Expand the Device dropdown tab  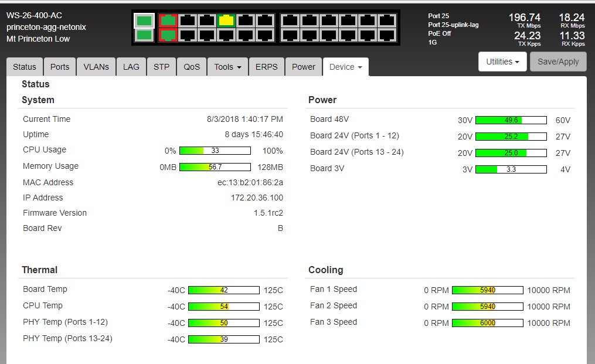tap(345, 67)
